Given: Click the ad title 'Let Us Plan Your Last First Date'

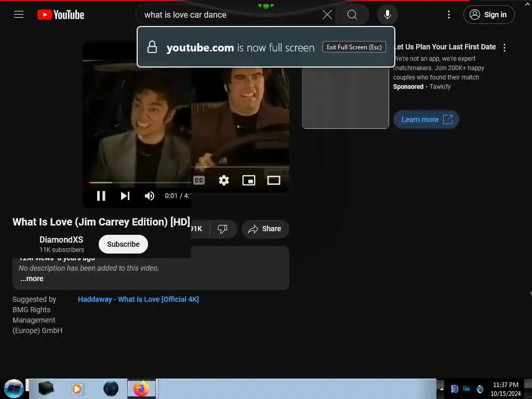Looking at the screenshot, I should coord(445,47).
